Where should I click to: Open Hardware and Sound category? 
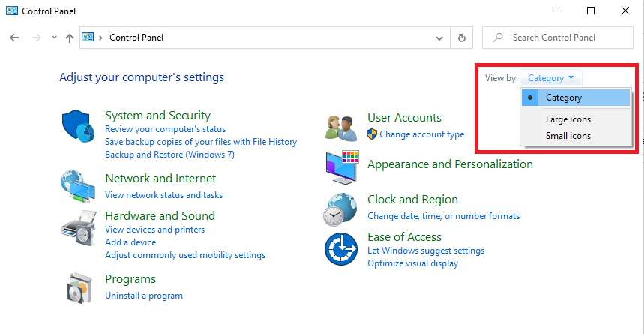(x=160, y=216)
